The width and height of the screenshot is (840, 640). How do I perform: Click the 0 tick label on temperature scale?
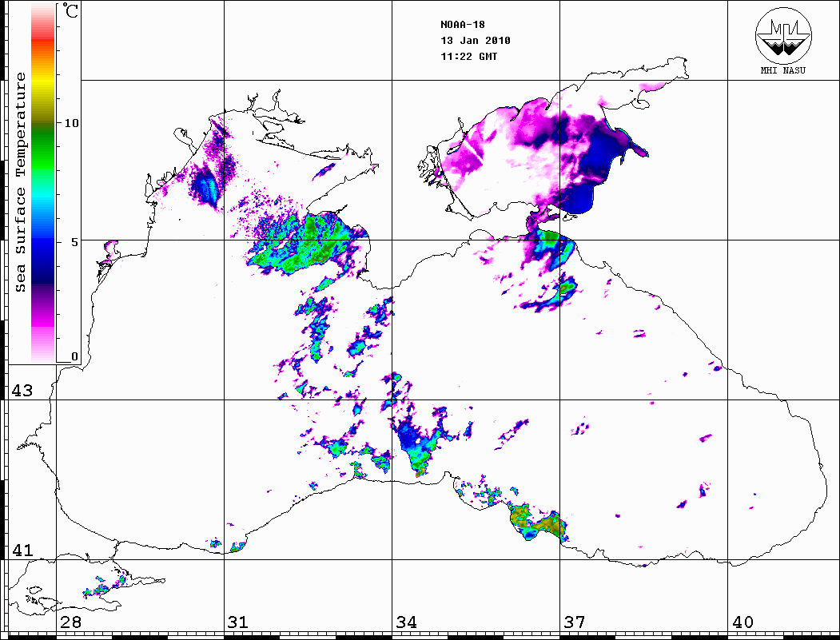coord(74,356)
